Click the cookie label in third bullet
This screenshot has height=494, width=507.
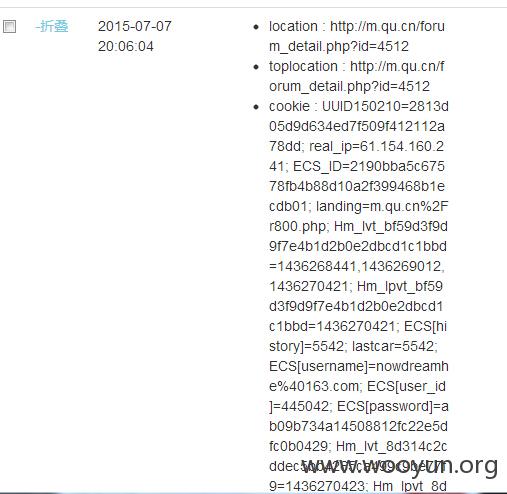click(x=289, y=106)
